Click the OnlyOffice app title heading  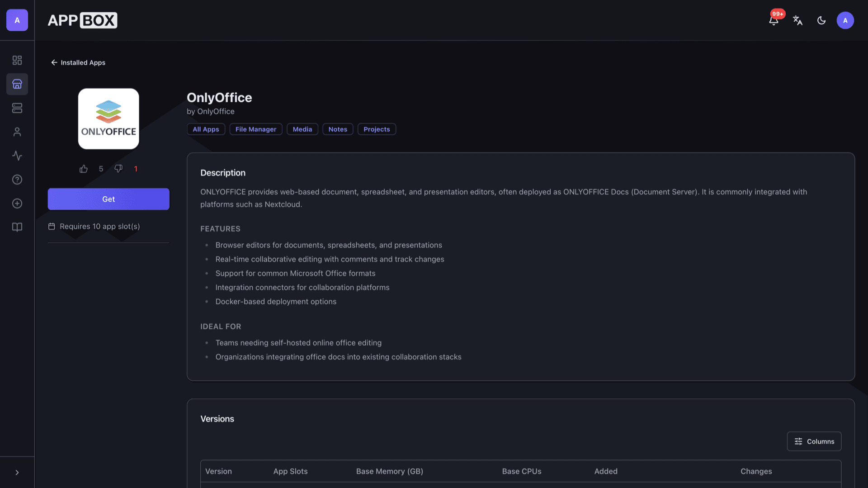pos(219,97)
